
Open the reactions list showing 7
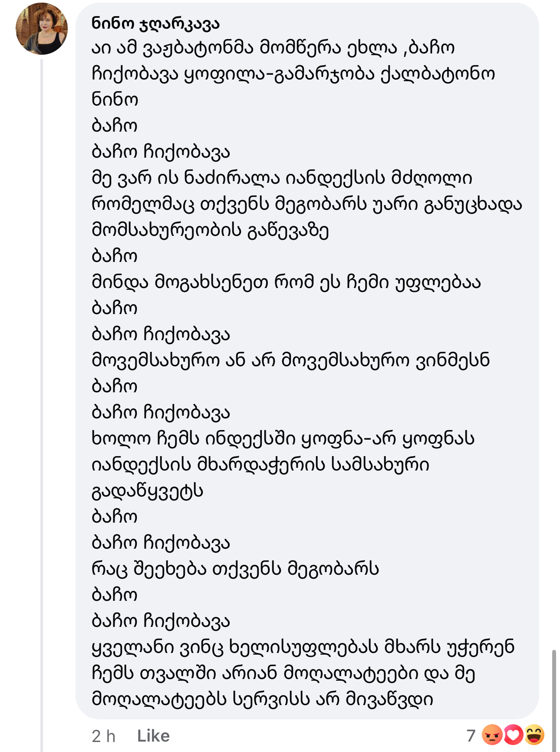(471, 735)
